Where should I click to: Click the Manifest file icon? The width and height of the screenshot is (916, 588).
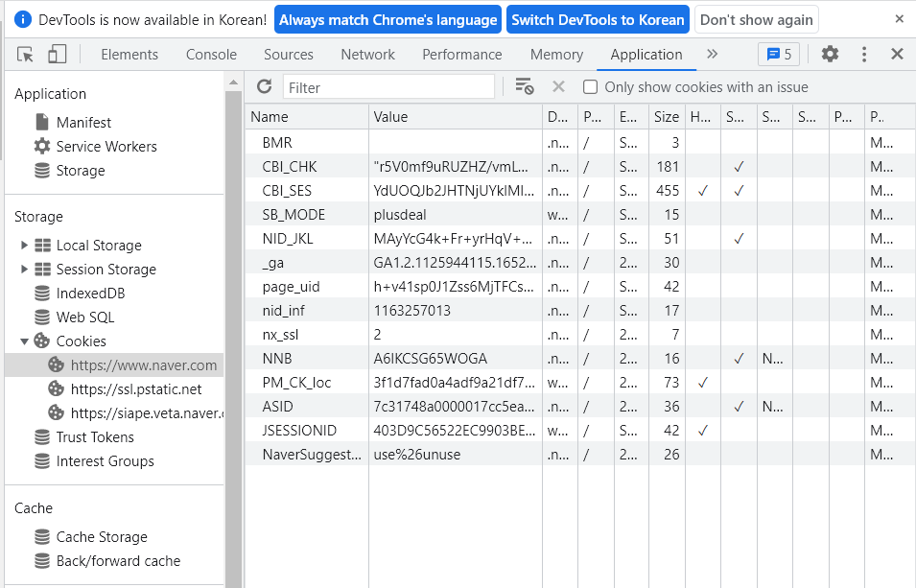point(42,122)
